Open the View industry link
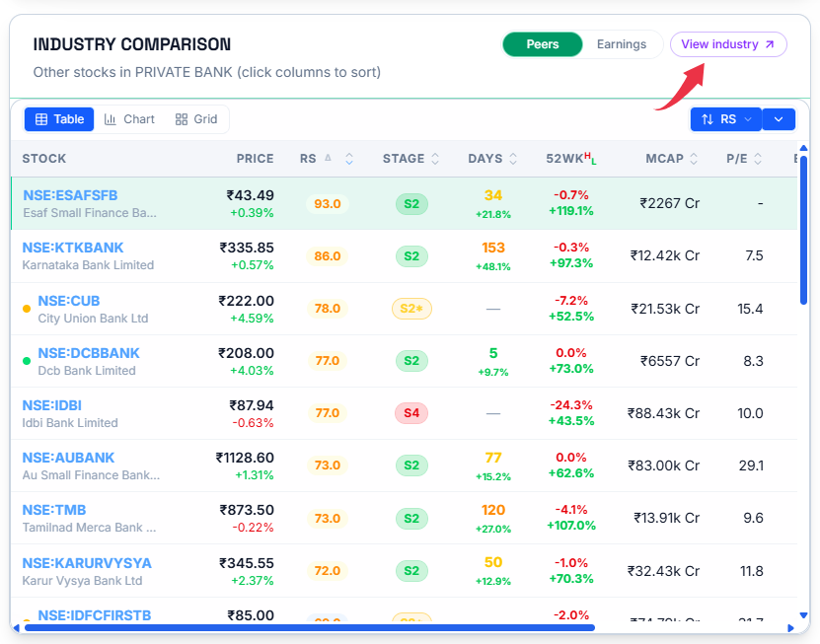This screenshot has height=644, width=820. coord(728,44)
